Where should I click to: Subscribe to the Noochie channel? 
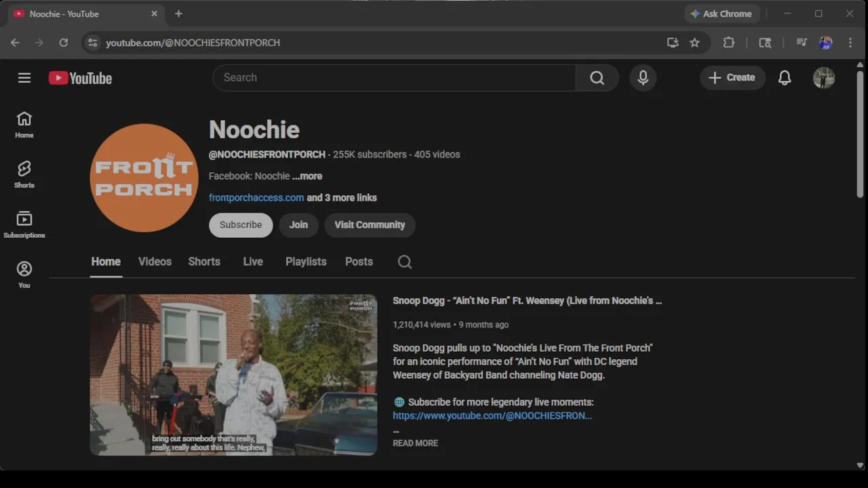pos(241,225)
